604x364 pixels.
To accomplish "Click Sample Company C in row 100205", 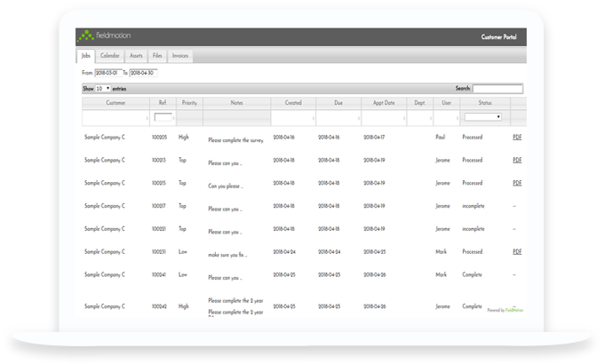I will [105, 137].
